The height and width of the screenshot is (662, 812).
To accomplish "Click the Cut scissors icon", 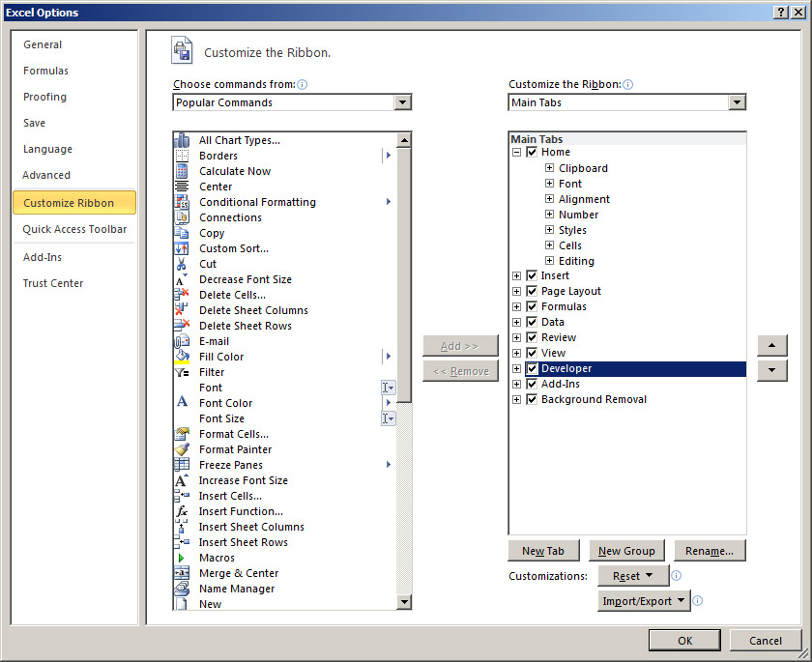I will pos(182,264).
